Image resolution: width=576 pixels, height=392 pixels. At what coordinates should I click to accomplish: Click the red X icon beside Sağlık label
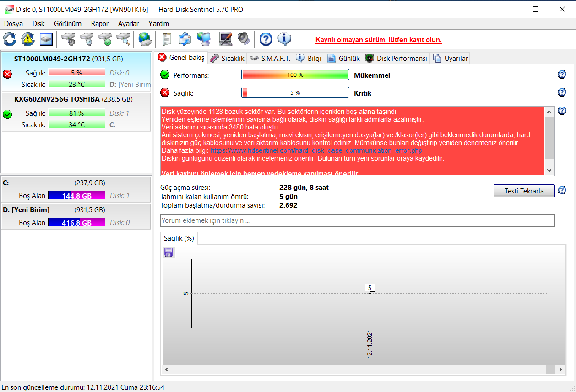point(165,93)
